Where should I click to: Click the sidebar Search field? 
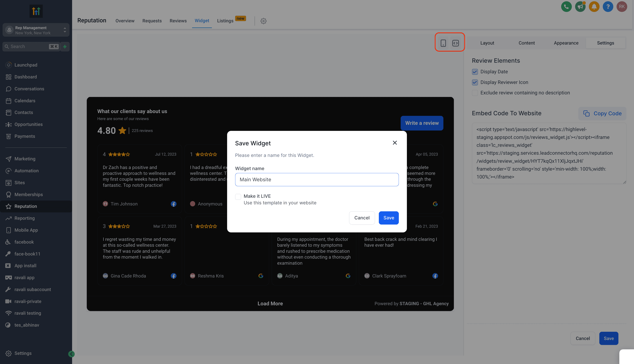pyautogui.click(x=31, y=47)
